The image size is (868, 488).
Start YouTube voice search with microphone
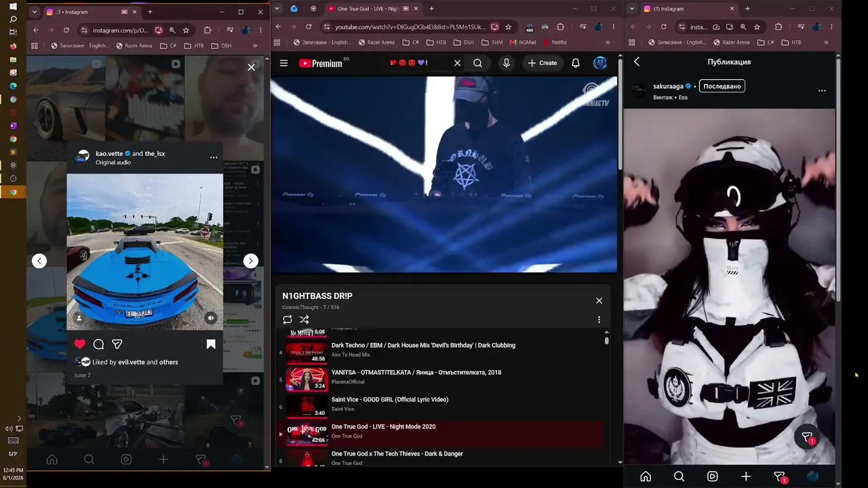506,63
